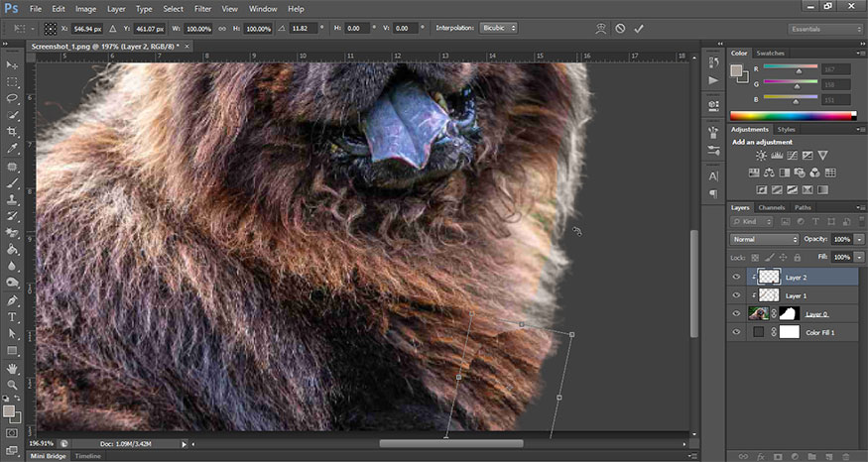Toggle lock transparent pixels
The height and width of the screenshot is (462, 868).
point(755,258)
